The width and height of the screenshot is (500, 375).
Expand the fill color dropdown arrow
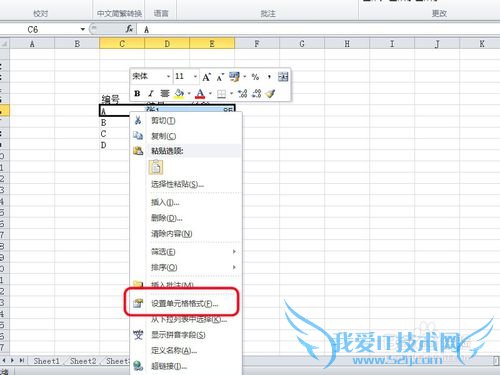point(189,94)
